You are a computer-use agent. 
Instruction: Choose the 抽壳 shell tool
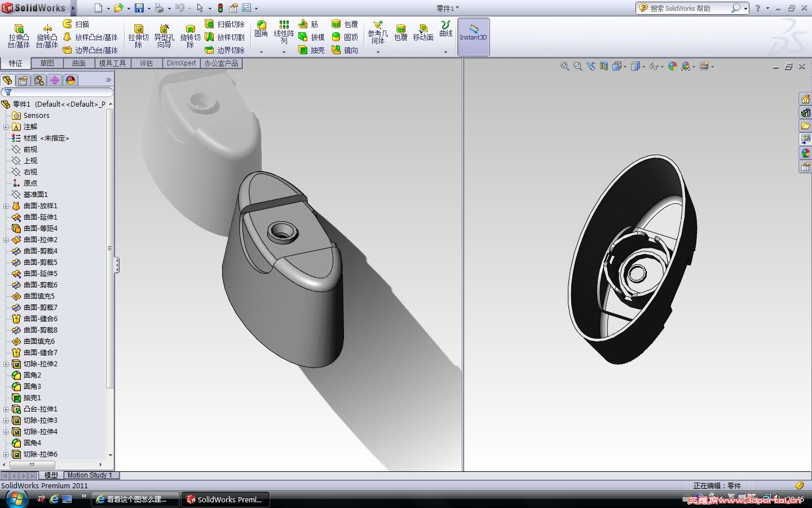[311, 50]
